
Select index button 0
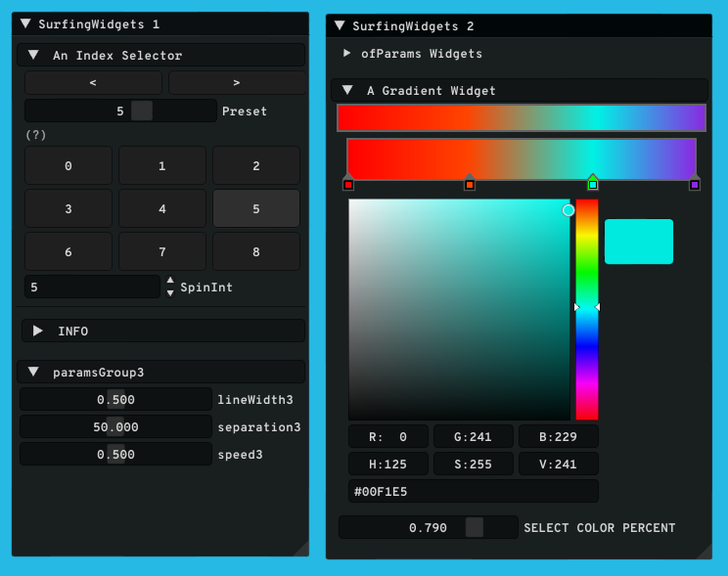68,165
